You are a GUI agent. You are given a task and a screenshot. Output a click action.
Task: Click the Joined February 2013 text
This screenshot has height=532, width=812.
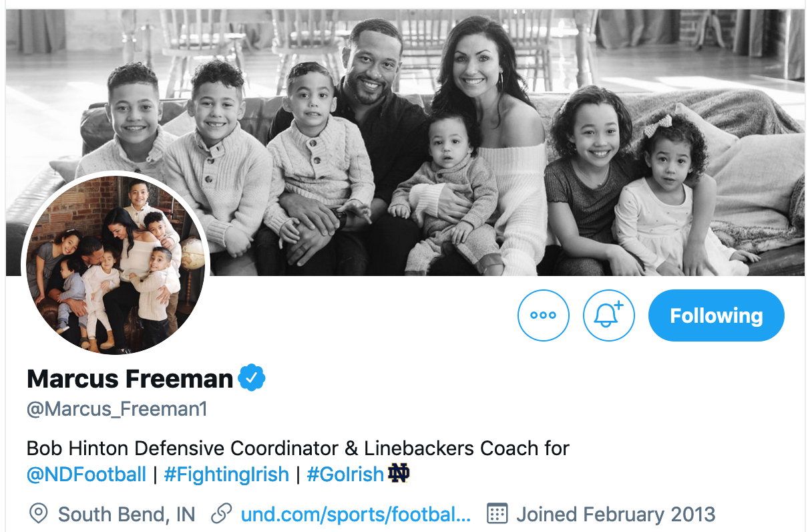(616, 515)
